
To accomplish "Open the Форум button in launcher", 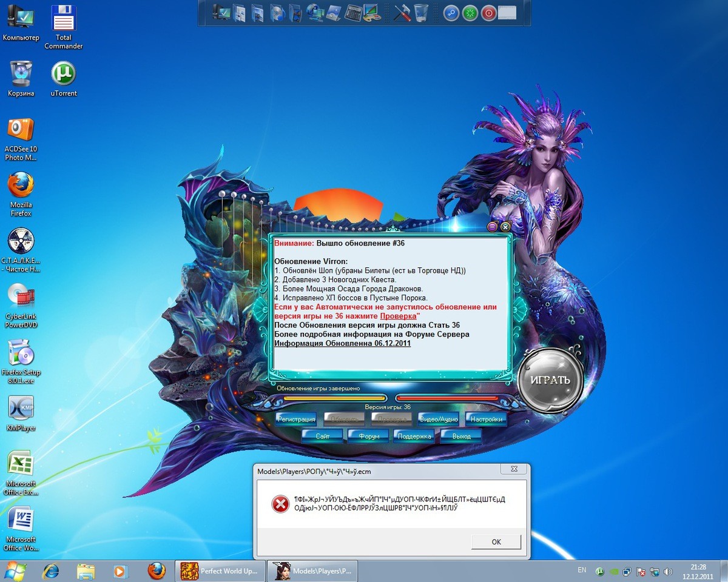I will click(369, 436).
